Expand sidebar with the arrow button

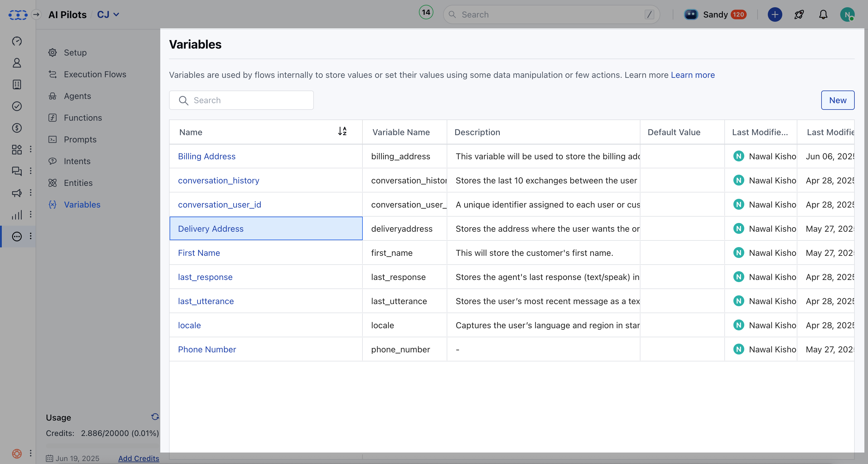36,14
